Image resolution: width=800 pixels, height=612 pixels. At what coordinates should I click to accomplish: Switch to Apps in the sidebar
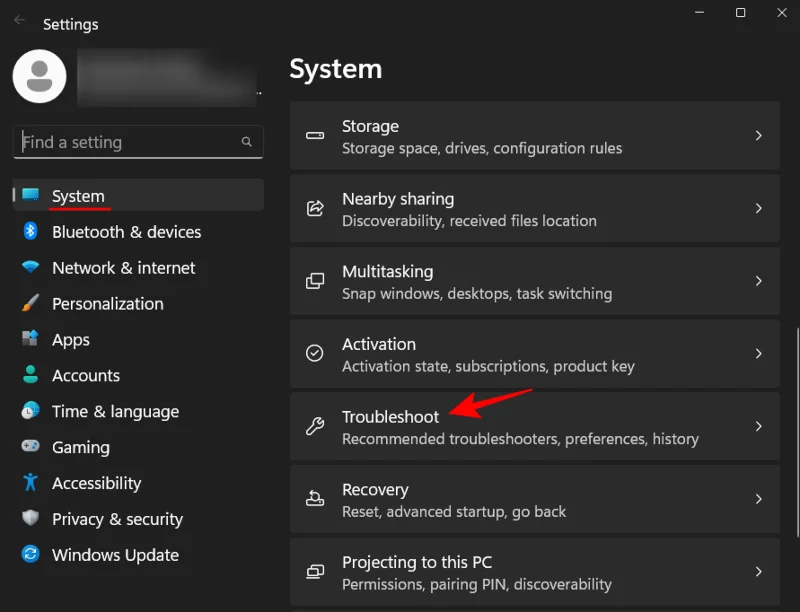[70, 339]
